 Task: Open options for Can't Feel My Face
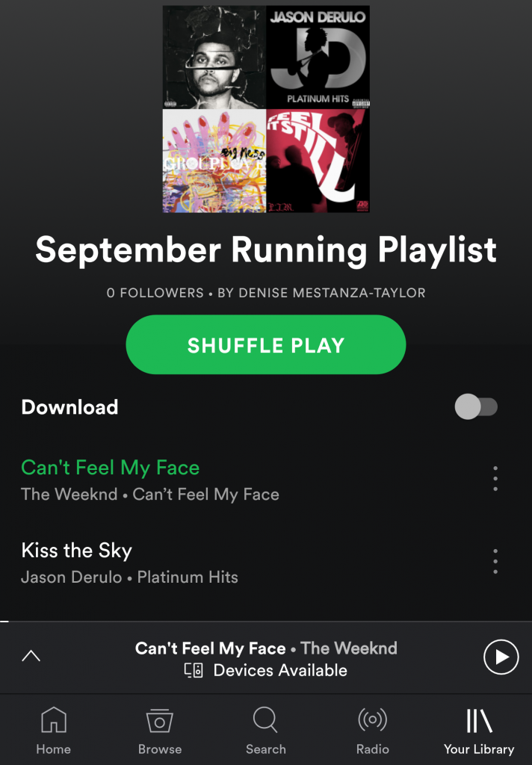495,479
